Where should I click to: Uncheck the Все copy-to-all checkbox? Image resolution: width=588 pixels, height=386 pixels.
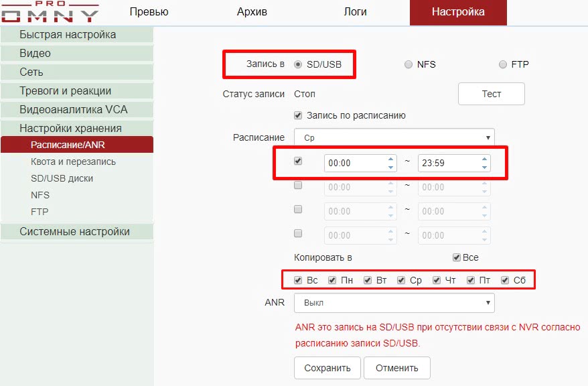pyautogui.click(x=457, y=257)
